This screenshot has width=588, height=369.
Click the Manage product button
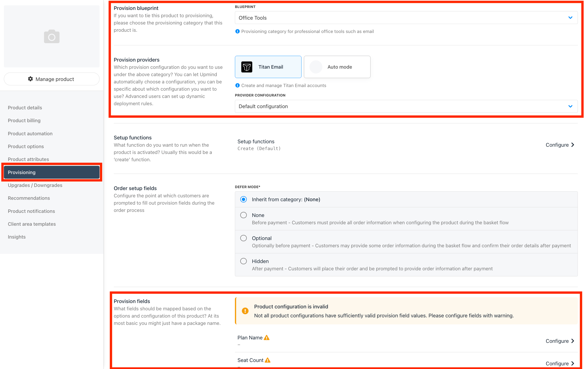(x=52, y=79)
